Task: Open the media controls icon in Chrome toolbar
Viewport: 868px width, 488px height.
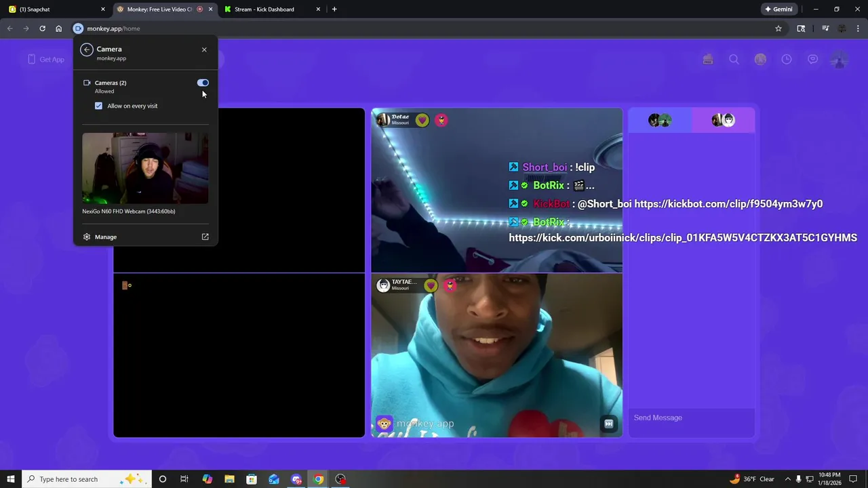Action: pyautogui.click(x=825, y=28)
